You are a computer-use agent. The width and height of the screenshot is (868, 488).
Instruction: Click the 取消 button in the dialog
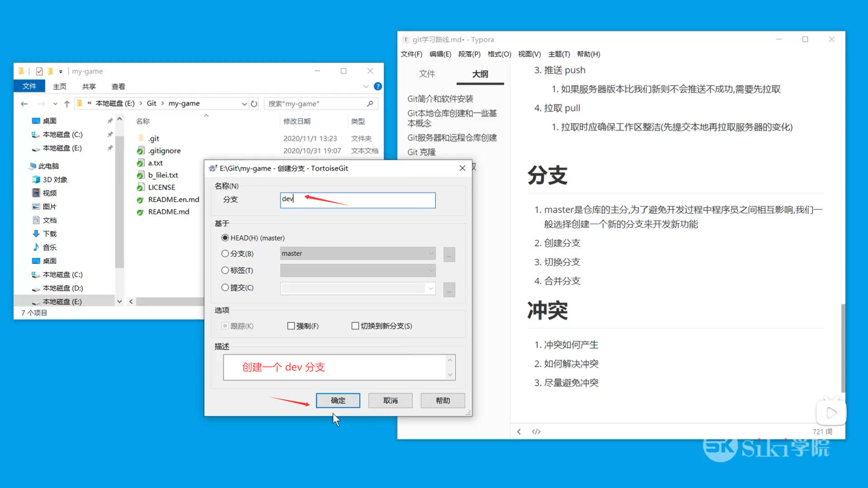390,400
